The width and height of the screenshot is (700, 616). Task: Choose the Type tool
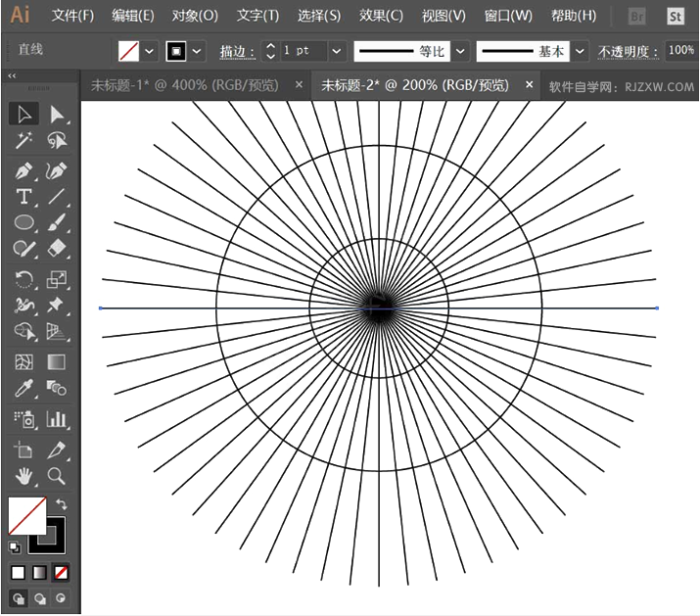pos(25,197)
